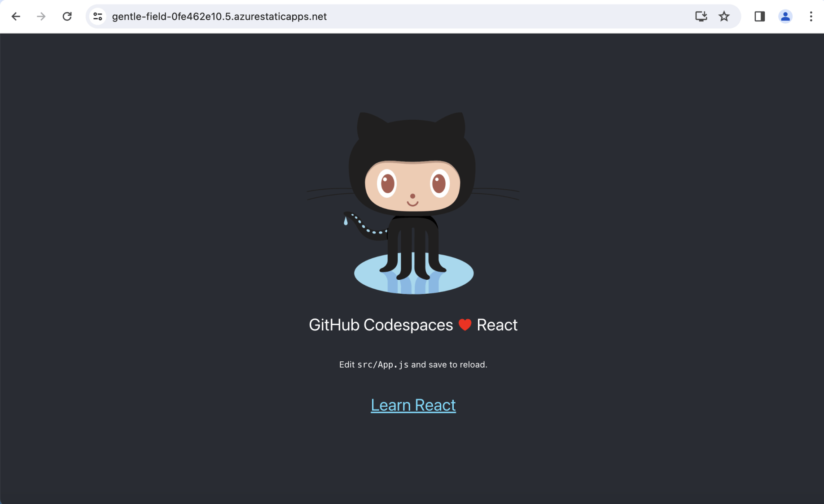Open the Learn React link

413,405
